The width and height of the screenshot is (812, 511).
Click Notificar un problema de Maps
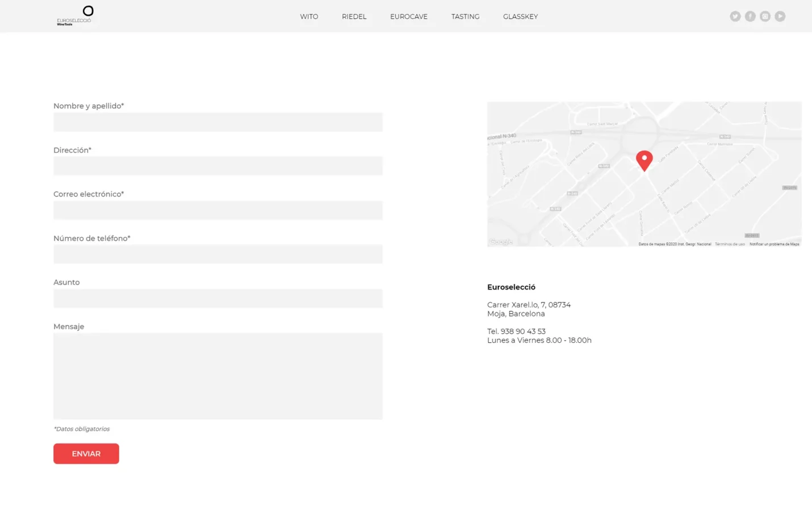tap(774, 244)
